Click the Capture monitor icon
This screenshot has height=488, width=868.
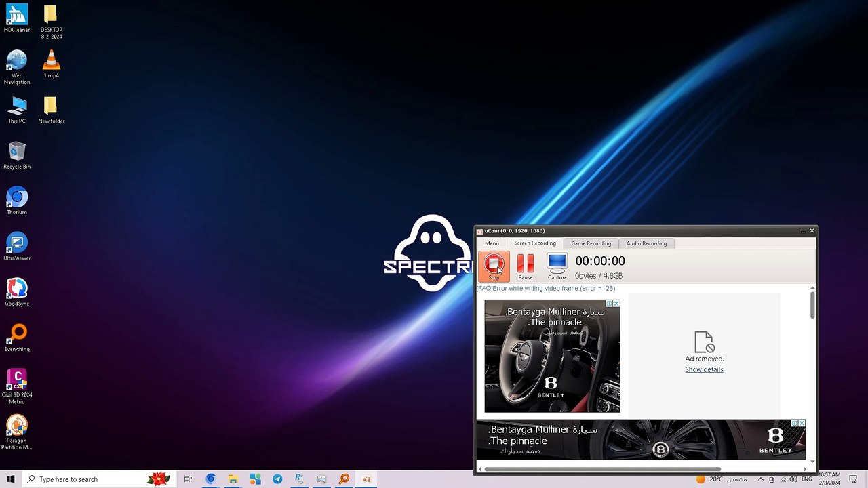(557, 266)
